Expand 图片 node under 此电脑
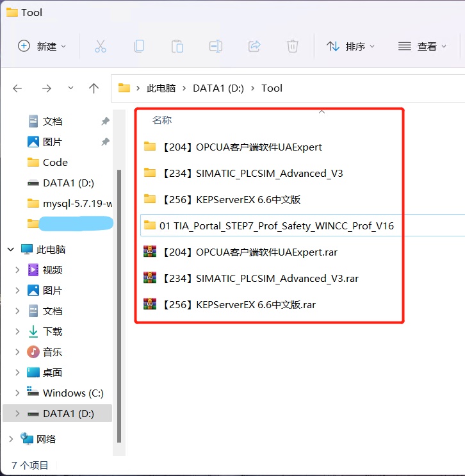The width and height of the screenshot is (465, 476). pyautogui.click(x=17, y=290)
